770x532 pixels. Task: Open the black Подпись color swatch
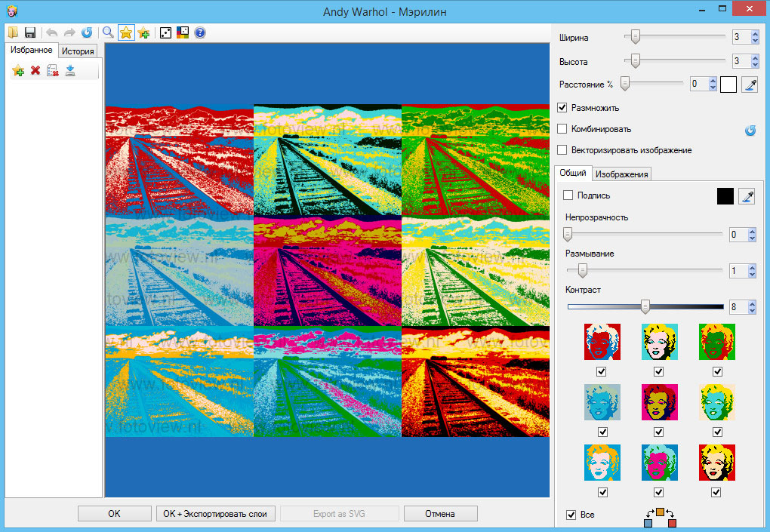click(725, 196)
